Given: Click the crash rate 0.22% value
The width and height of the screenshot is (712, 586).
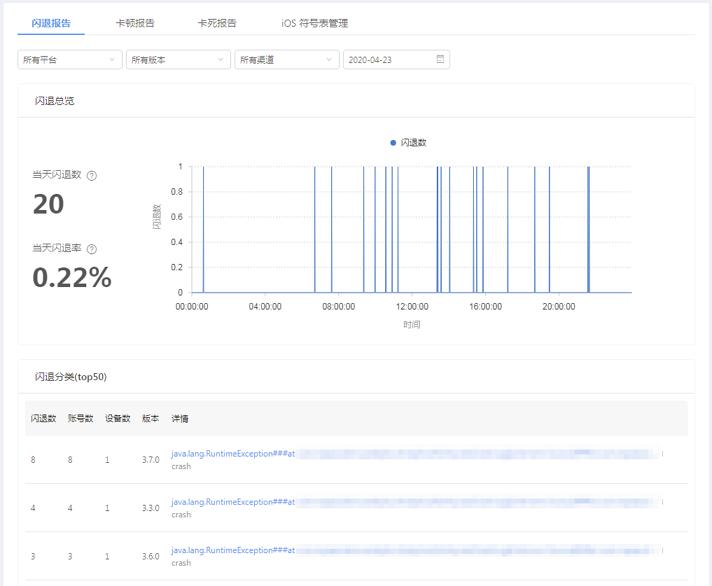Looking at the screenshot, I should point(72,277).
